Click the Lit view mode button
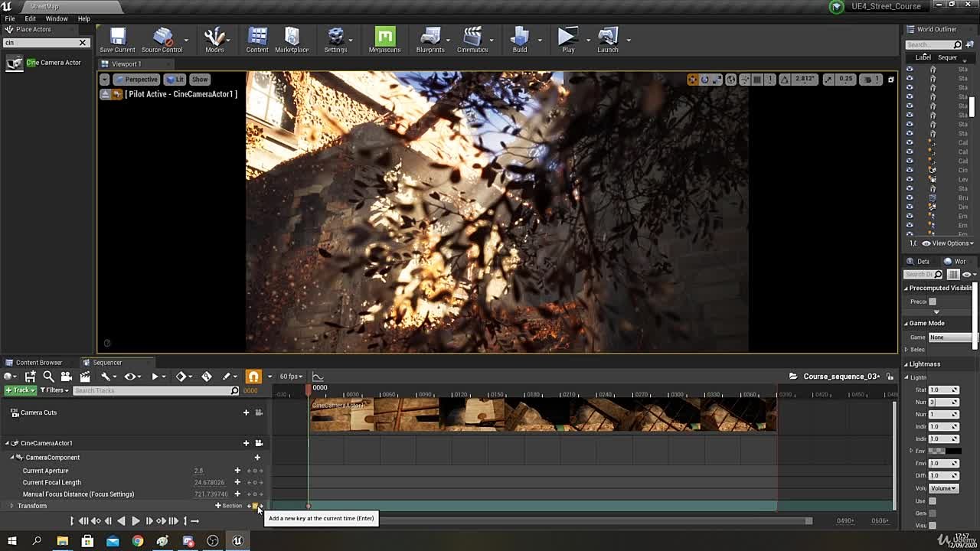The width and height of the screenshot is (980, 551). click(x=175, y=80)
